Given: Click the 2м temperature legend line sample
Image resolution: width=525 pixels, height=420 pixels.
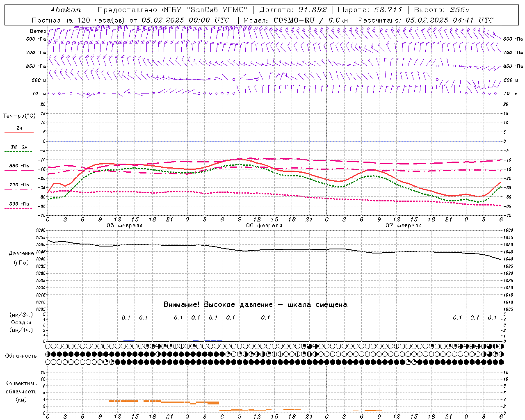Looking at the screenshot, I should coord(19,133).
